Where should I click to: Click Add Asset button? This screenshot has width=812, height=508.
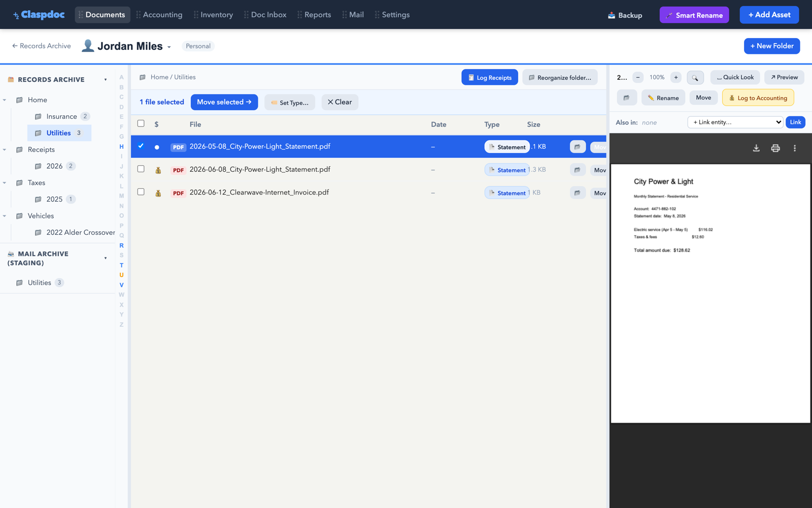[x=769, y=15]
